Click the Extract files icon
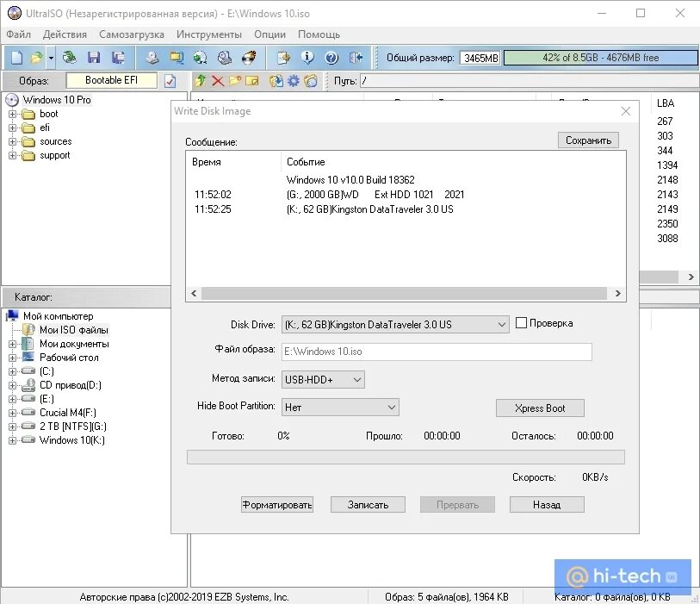This screenshot has width=700, height=604. [x=276, y=81]
